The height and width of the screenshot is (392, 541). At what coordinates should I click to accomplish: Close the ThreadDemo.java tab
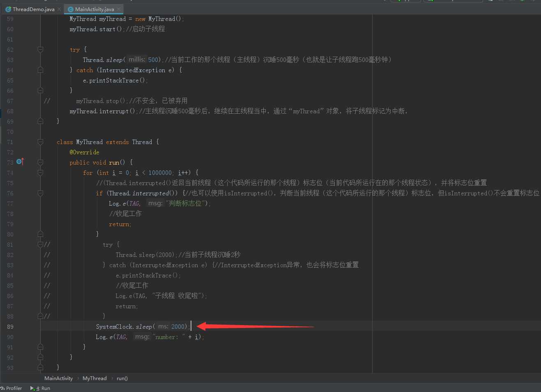click(x=59, y=9)
